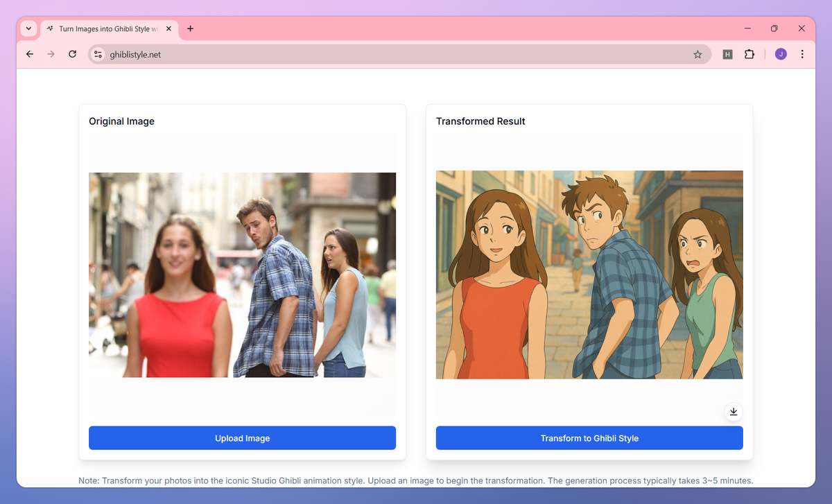Open a new tab with plus icon
Screen dimensions: 832x504
[191, 28]
